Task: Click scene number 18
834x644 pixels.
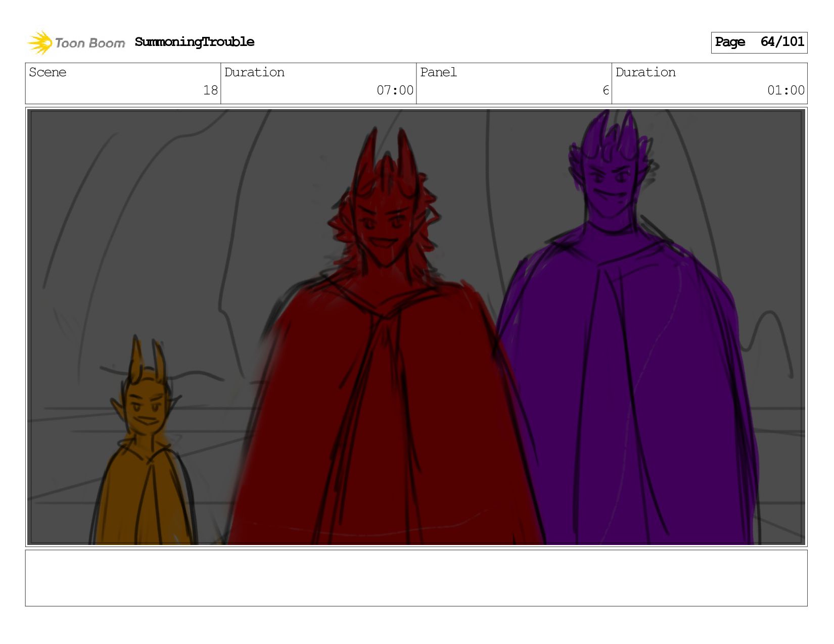Action: pos(210,90)
